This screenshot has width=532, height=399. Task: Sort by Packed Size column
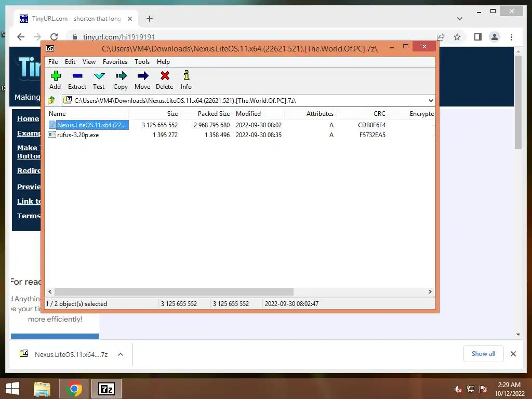click(206, 114)
